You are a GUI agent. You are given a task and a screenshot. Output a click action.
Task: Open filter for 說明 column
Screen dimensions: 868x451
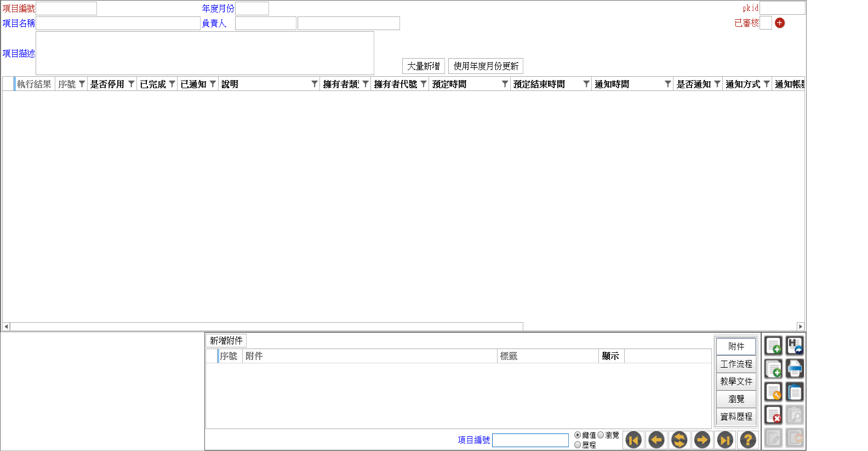[315, 84]
